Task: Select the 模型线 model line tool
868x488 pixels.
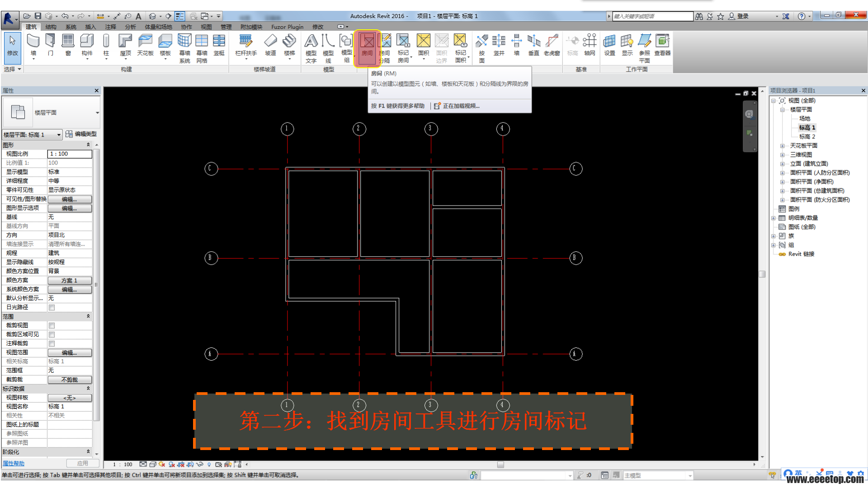Action: click(328, 48)
